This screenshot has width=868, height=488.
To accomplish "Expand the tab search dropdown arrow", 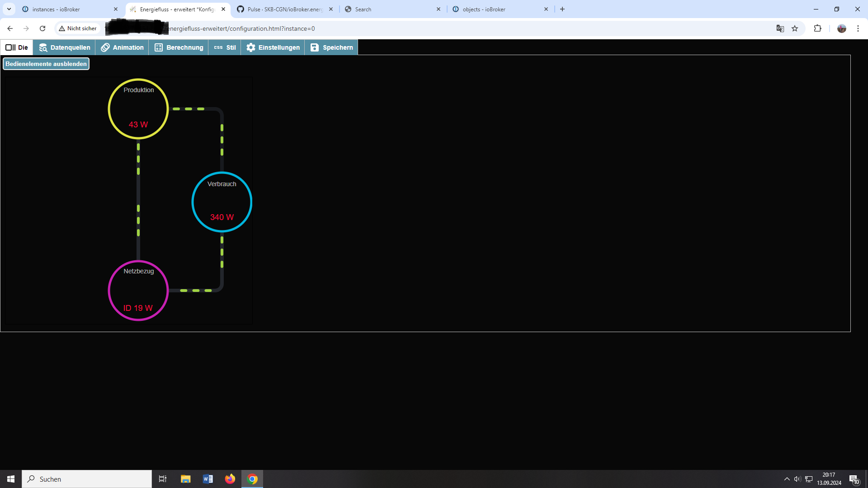I will coord(9,9).
